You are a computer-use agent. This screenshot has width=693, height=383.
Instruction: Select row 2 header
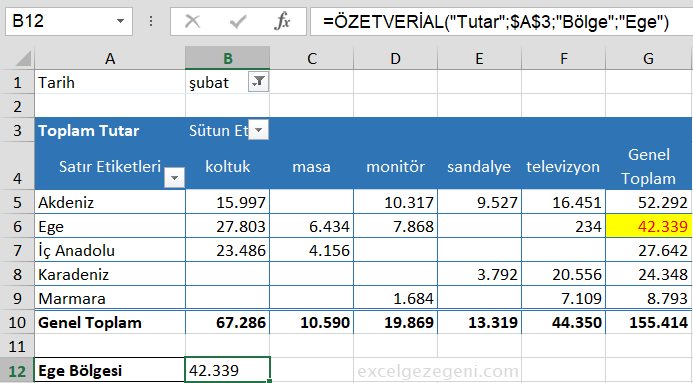pyautogui.click(x=17, y=106)
